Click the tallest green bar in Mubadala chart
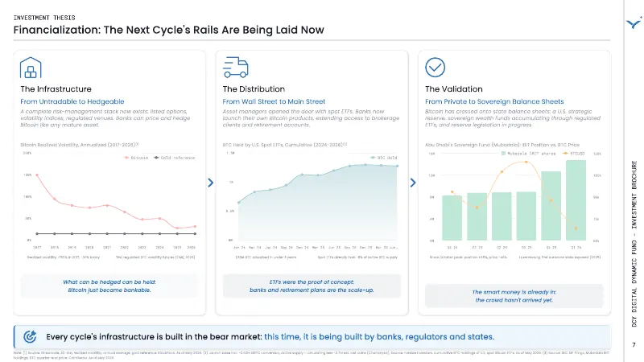The width and height of the screenshot is (644, 362). pos(576,200)
